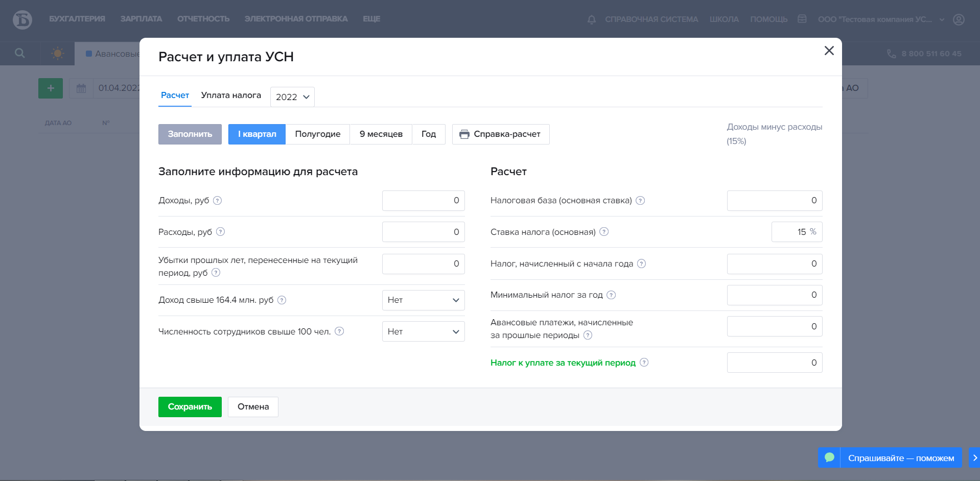Open Доход свыше 164.4 млн dropdown

tap(424, 300)
